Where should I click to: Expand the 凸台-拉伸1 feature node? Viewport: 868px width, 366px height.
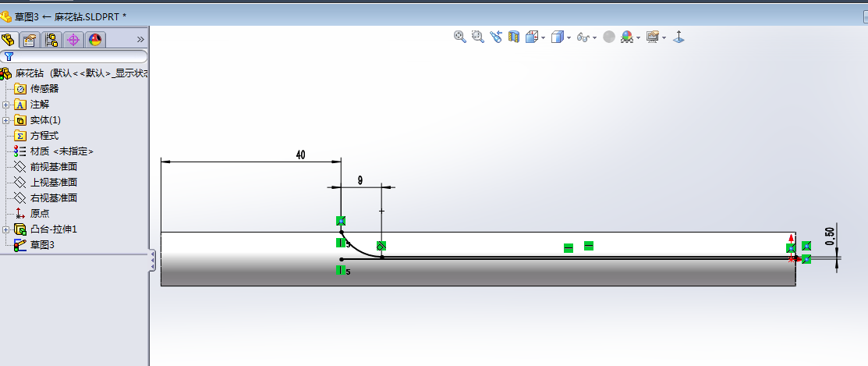[x=6, y=229]
